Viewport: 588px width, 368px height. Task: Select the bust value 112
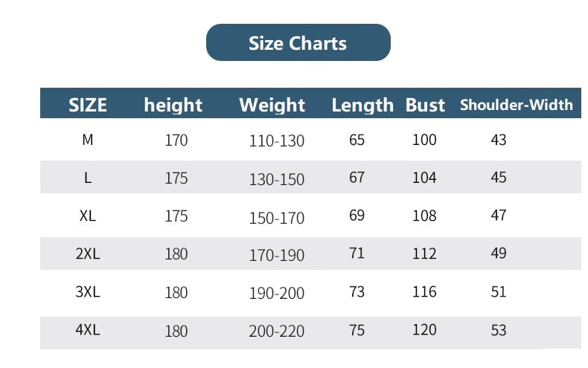(x=424, y=254)
